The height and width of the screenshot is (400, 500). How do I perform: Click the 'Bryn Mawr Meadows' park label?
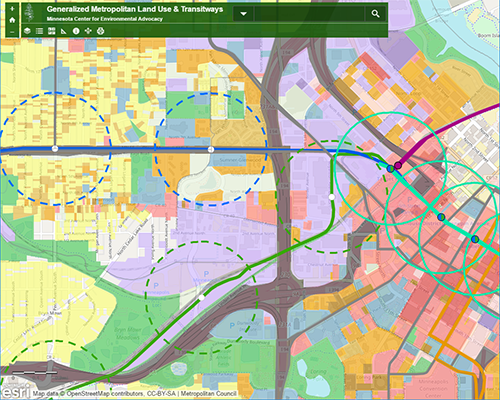127,333
